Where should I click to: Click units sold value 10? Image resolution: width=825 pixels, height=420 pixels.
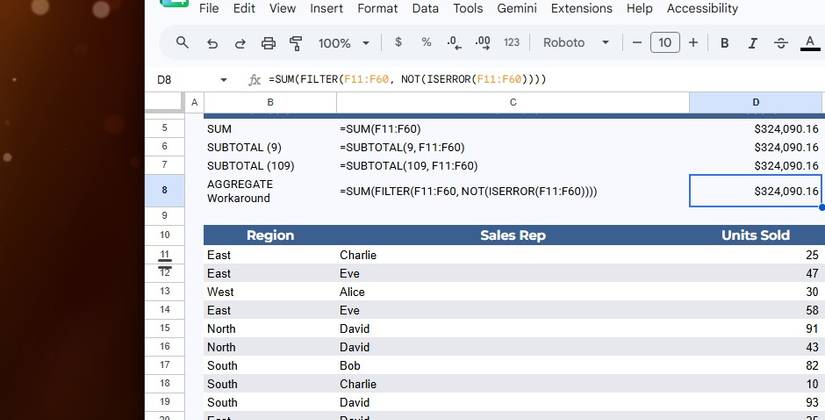pyautogui.click(x=756, y=384)
